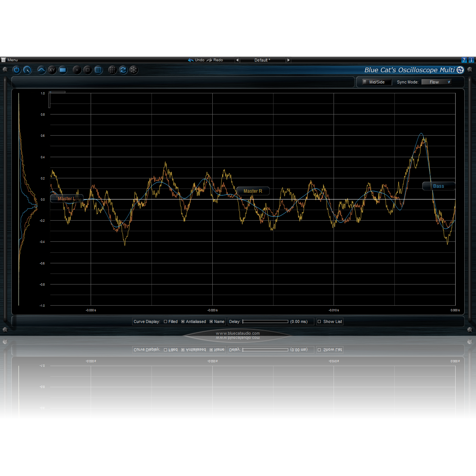This screenshot has height=476, width=476.
Task: Click the refresh/sync icon
Action: (x=123, y=70)
